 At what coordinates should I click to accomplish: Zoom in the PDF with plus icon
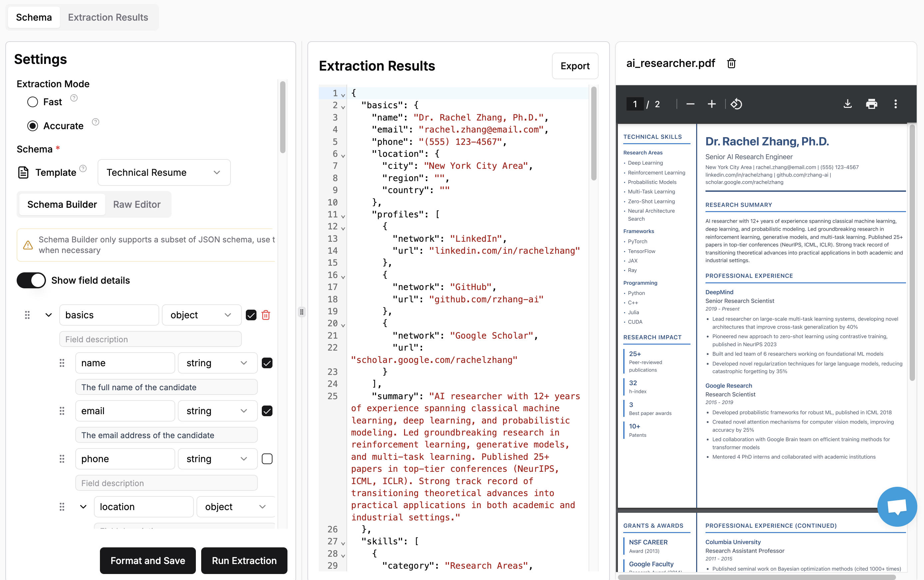711,104
